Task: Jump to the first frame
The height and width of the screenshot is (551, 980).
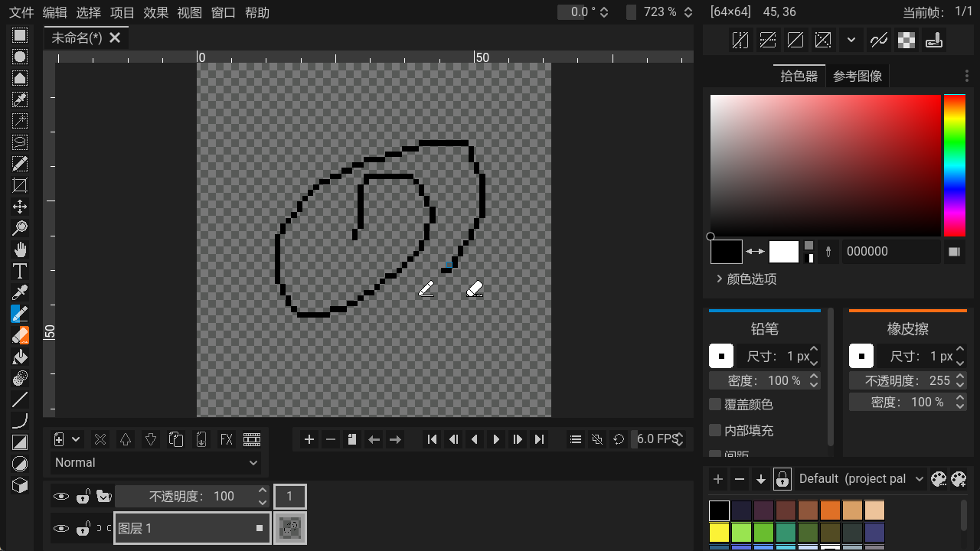Action: coord(433,439)
